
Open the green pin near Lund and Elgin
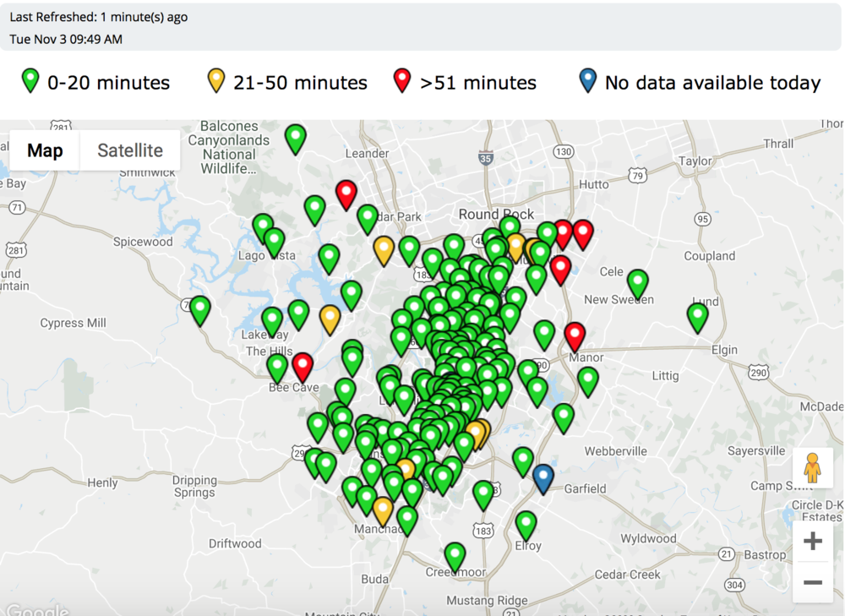tap(697, 316)
